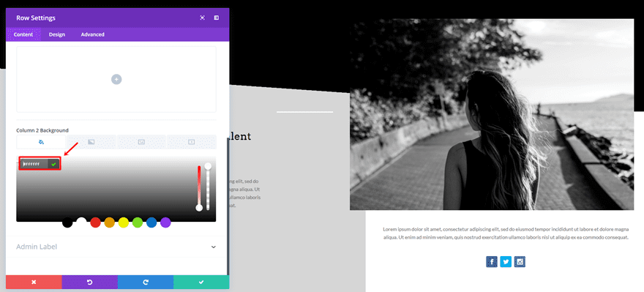Discard changes with red X button
644x292 pixels.
point(34,282)
